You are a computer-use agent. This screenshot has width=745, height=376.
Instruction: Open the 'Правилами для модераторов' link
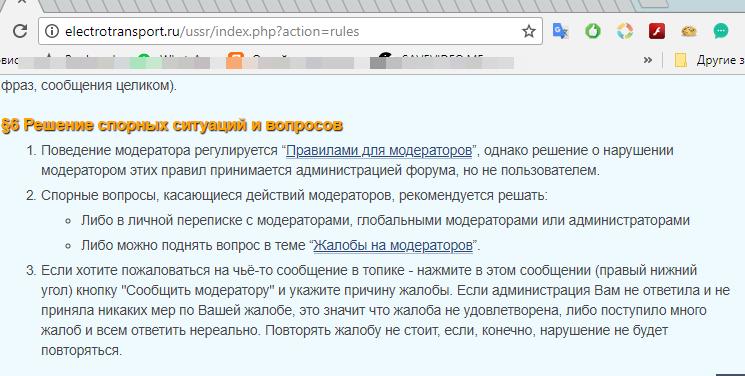coord(379,150)
